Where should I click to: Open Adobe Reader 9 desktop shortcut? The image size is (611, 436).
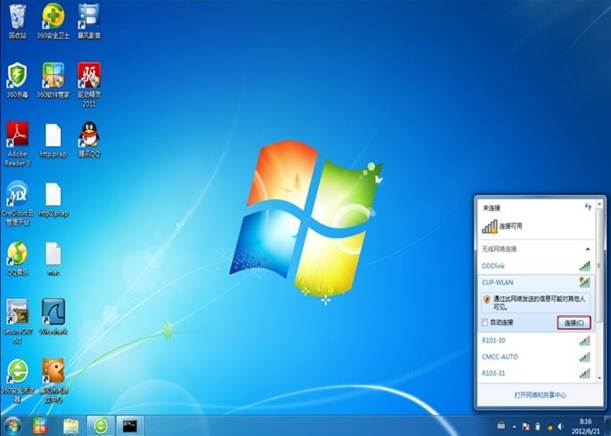click(x=17, y=135)
